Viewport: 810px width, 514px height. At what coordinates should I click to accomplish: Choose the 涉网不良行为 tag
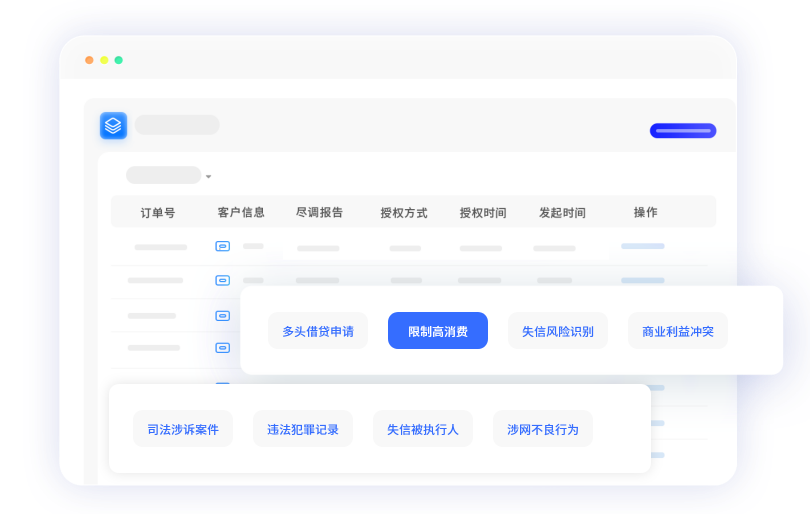tap(543, 429)
